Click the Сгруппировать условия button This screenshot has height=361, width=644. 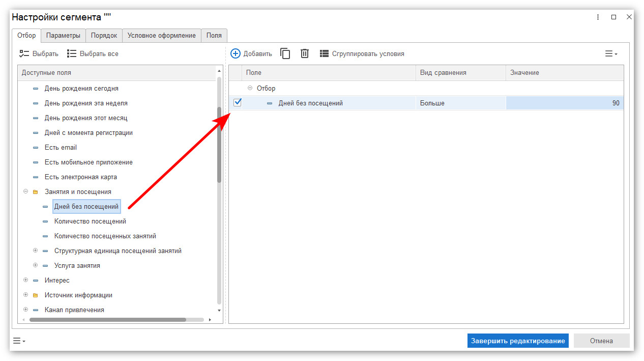tap(362, 53)
